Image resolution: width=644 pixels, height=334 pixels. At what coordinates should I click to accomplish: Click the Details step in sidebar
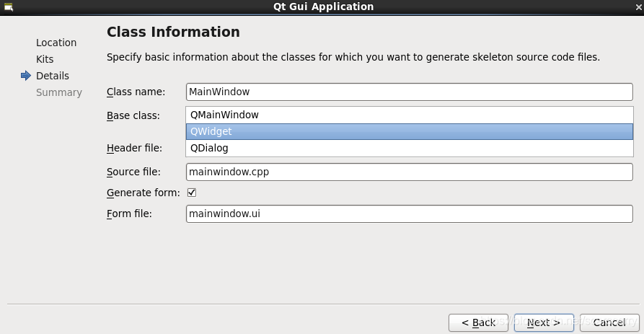53,76
